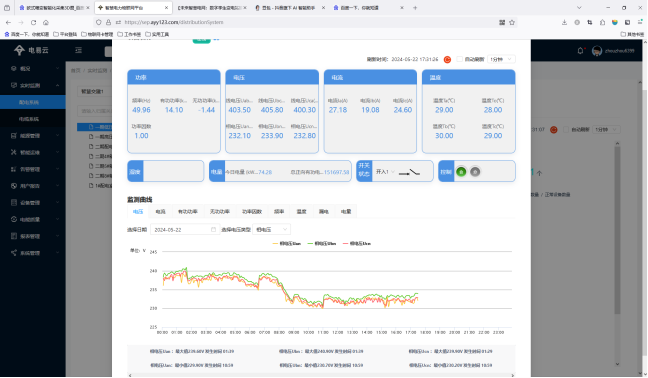The width and height of the screenshot is (648, 378).
Task: Open the background page 1分钟 dropdown
Action: click(606, 130)
